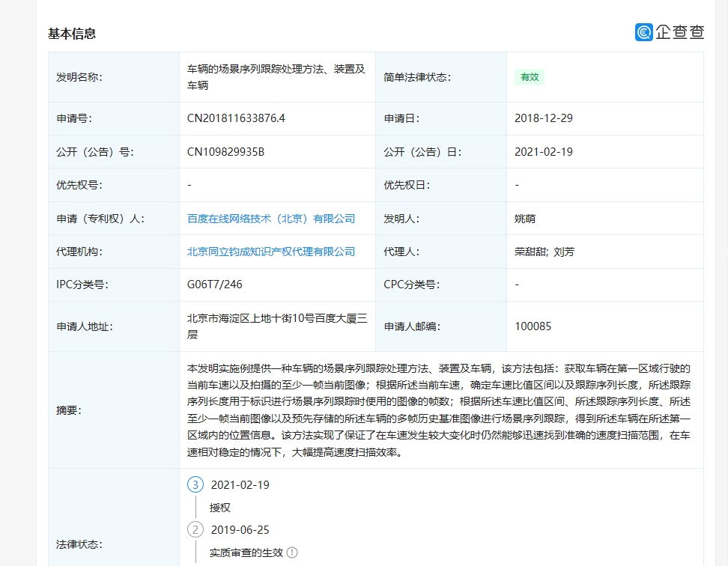Click the 发明名称 field label
The width and height of the screenshot is (728, 566).
(79, 77)
